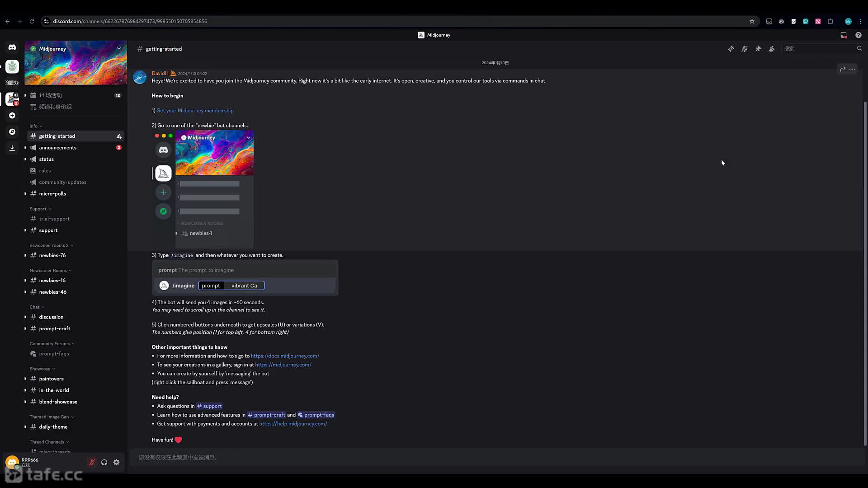Screen dimensions: 868x488
Task: Open the blend-showcase channel
Action: [x=75, y=402]
